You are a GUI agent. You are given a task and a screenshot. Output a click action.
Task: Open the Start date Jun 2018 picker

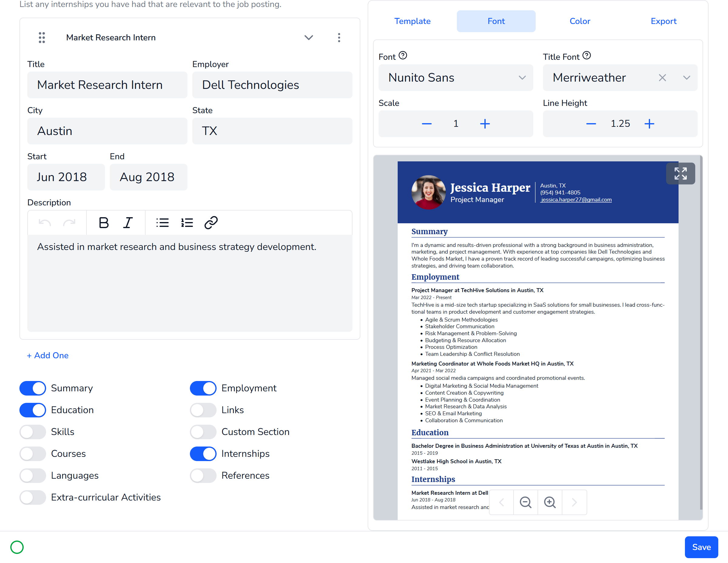(x=66, y=177)
